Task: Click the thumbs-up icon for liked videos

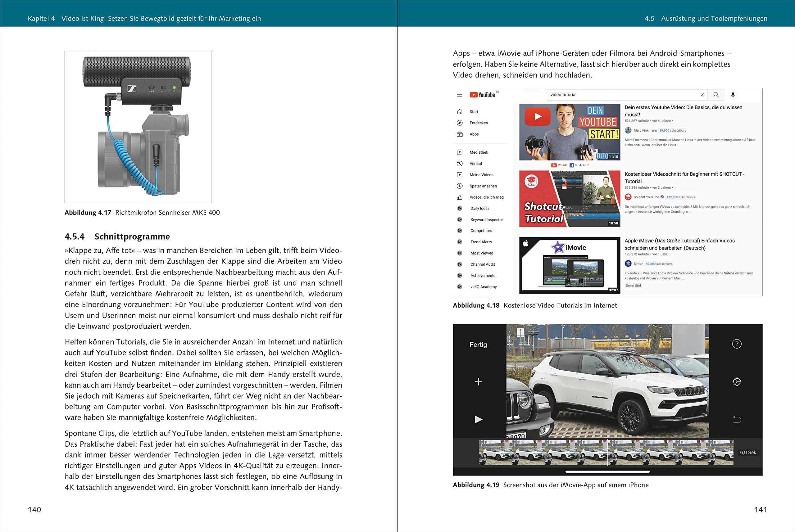Action: pos(460,197)
